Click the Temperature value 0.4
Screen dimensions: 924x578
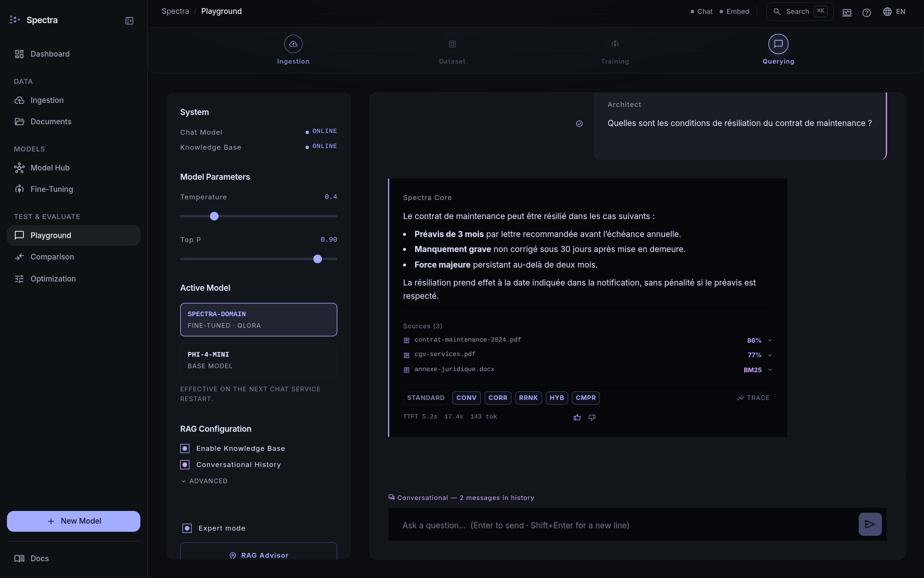coord(331,197)
